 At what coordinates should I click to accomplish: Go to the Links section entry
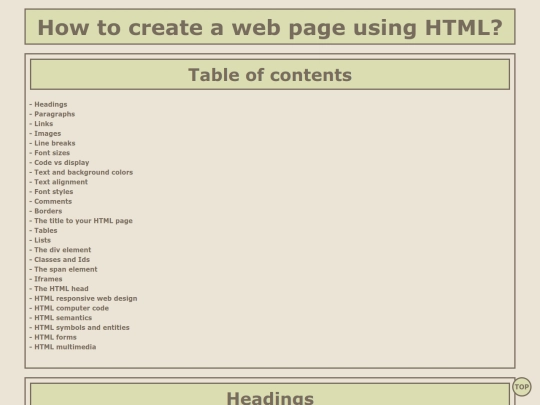43,124
